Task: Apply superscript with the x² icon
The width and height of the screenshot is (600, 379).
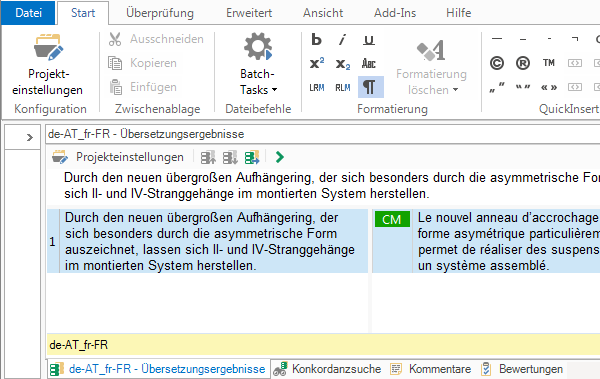Action: coord(317,63)
